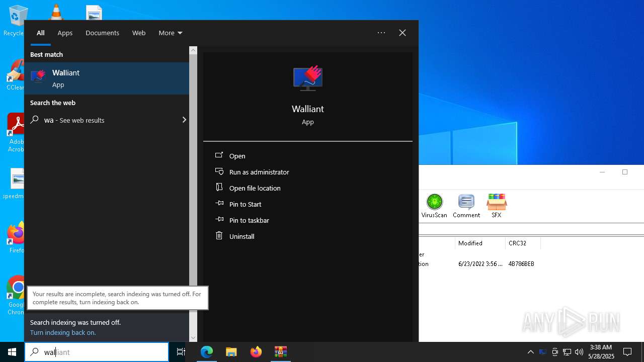Click the tray icon with blue monitor

543,352
